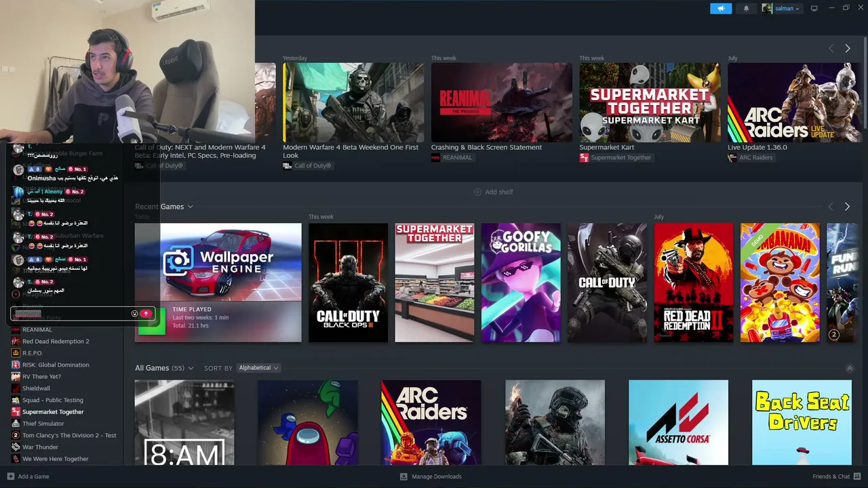Show previous news items in What's New
868x488 pixels.
pos(831,49)
